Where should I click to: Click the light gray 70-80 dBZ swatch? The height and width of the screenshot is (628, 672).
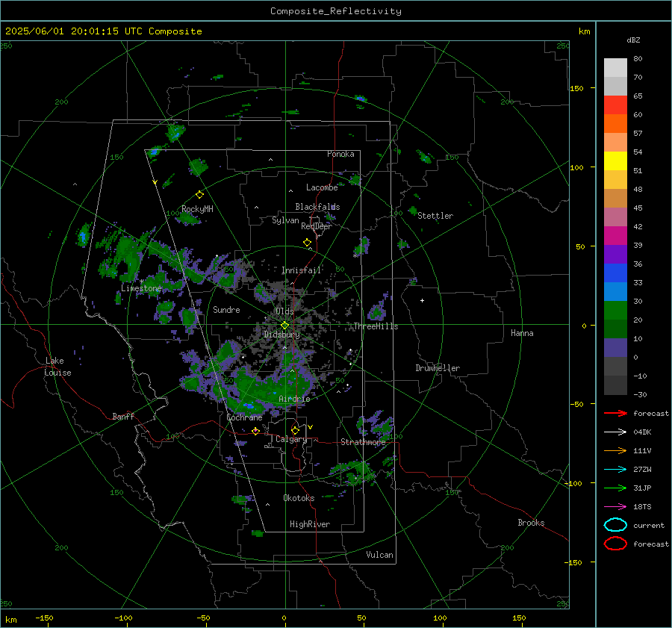pyautogui.click(x=615, y=68)
